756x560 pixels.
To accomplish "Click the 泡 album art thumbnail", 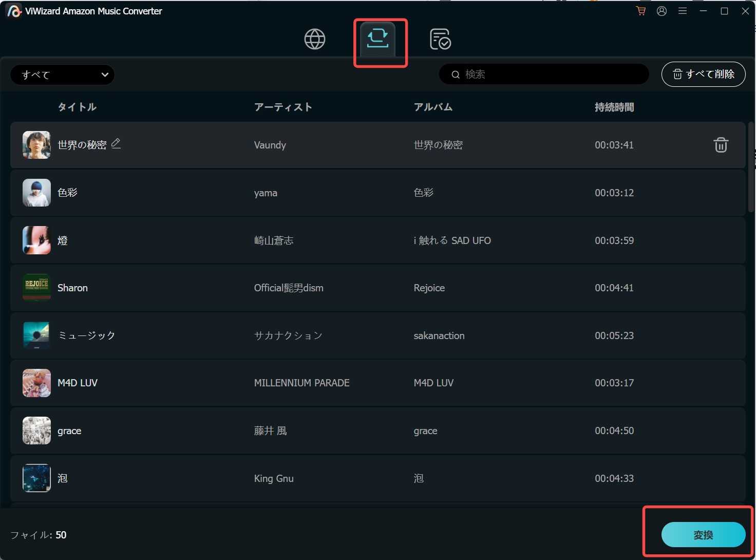I will point(36,478).
